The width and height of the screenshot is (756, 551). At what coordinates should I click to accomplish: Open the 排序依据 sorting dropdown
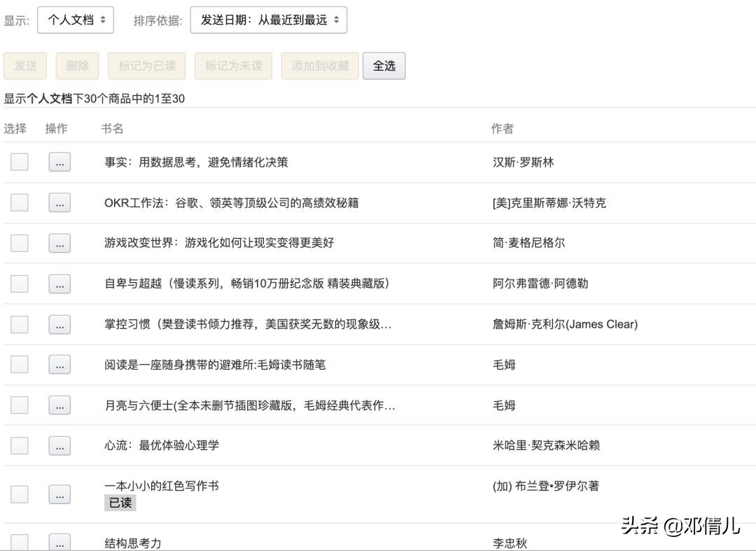267,20
